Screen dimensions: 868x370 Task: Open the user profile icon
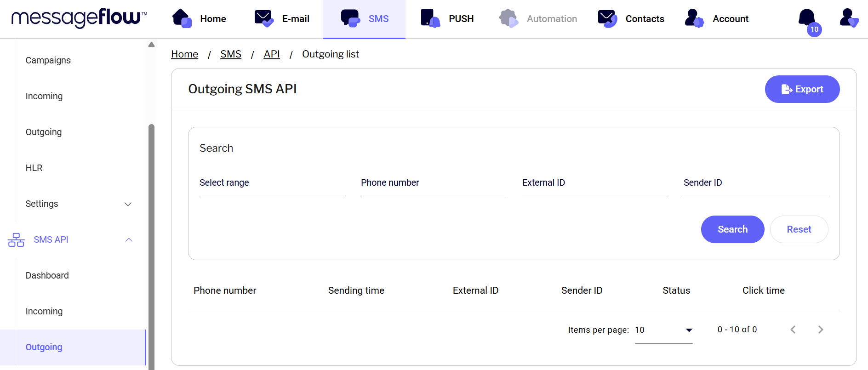(848, 19)
